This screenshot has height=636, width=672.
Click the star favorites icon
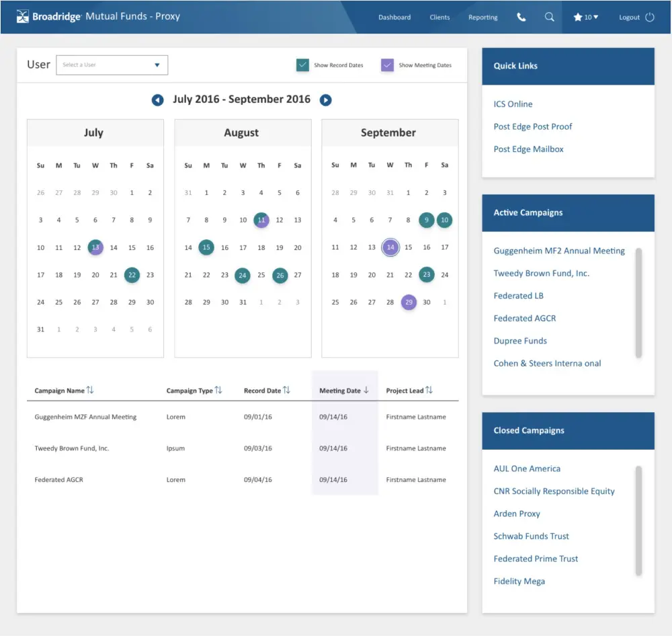[577, 17]
